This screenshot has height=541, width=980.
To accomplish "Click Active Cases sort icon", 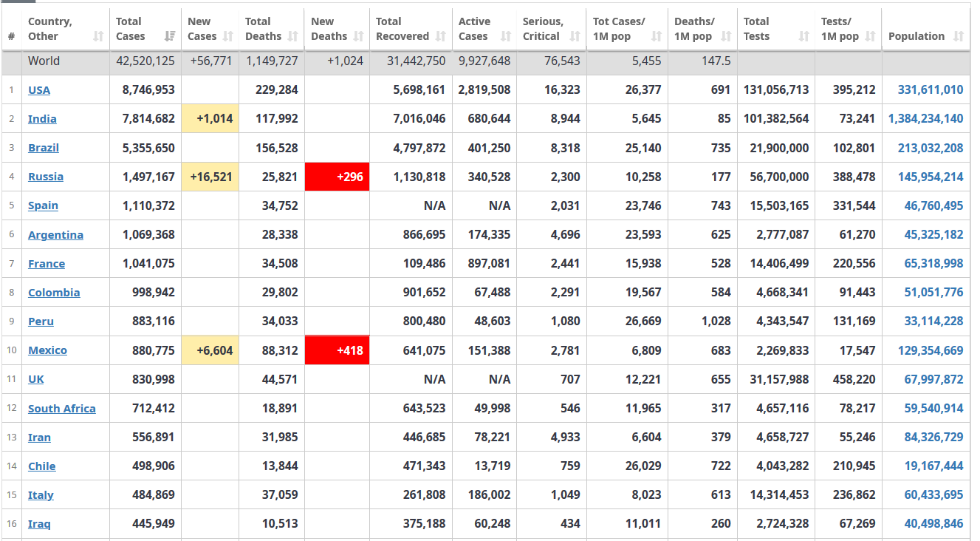I will coord(506,36).
